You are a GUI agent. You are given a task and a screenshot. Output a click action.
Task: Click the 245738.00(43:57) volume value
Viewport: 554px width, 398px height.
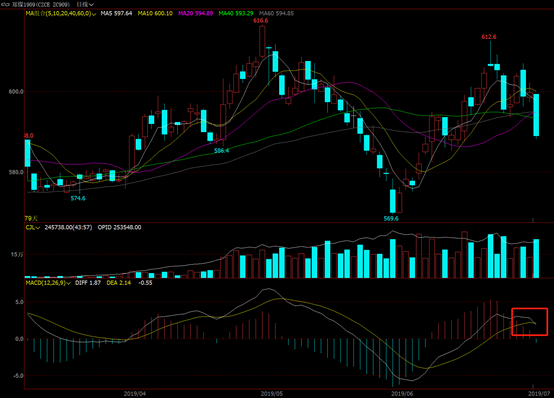pyautogui.click(x=69, y=227)
